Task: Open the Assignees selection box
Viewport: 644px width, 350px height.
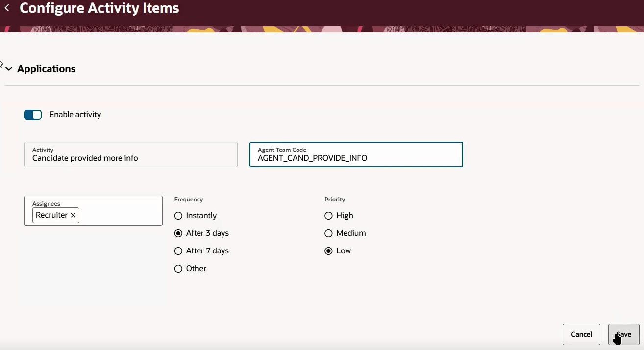Action: click(x=93, y=211)
